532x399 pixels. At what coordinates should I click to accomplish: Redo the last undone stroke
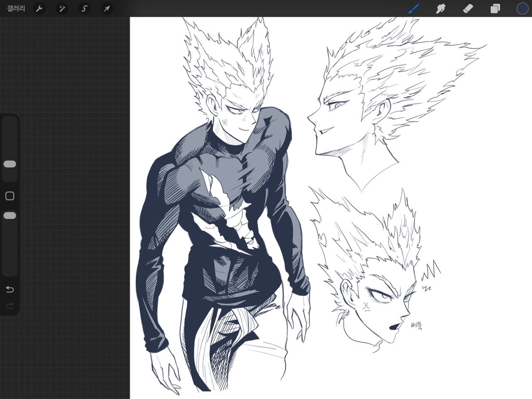(10, 306)
